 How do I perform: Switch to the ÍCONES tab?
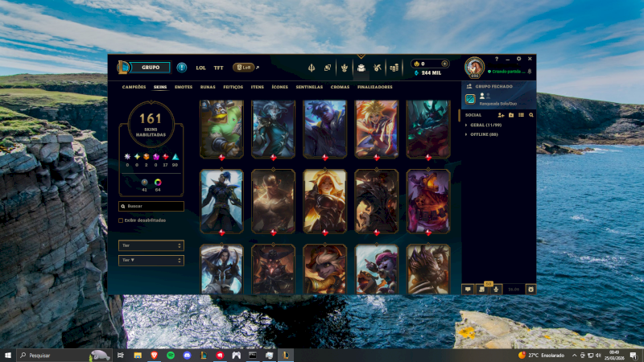pyautogui.click(x=279, y=87)
